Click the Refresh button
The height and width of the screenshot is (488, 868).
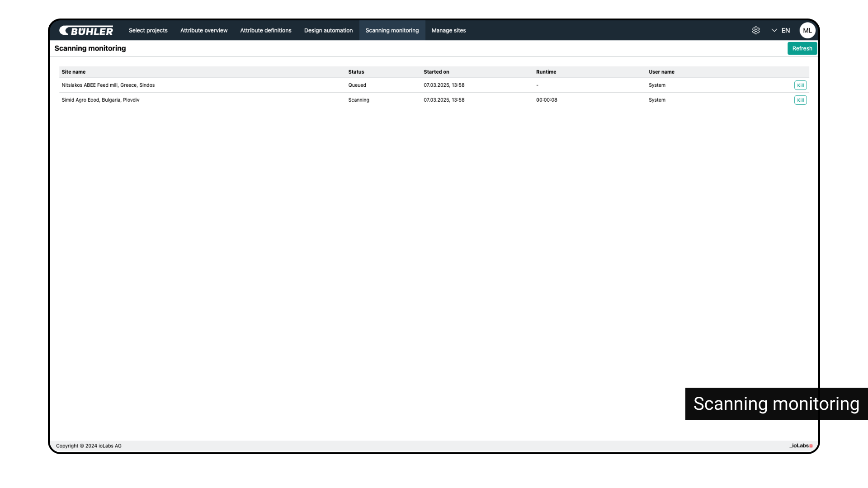[802, 48]
